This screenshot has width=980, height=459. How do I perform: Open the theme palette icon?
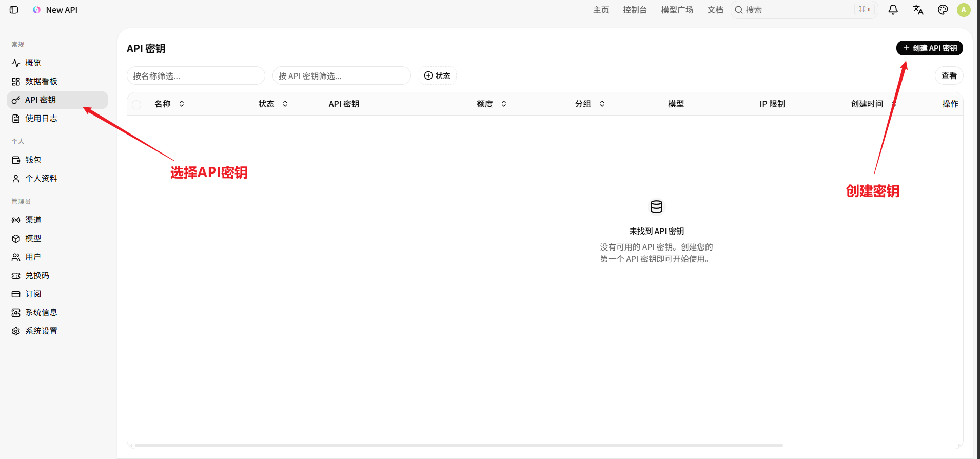[943, 10]
